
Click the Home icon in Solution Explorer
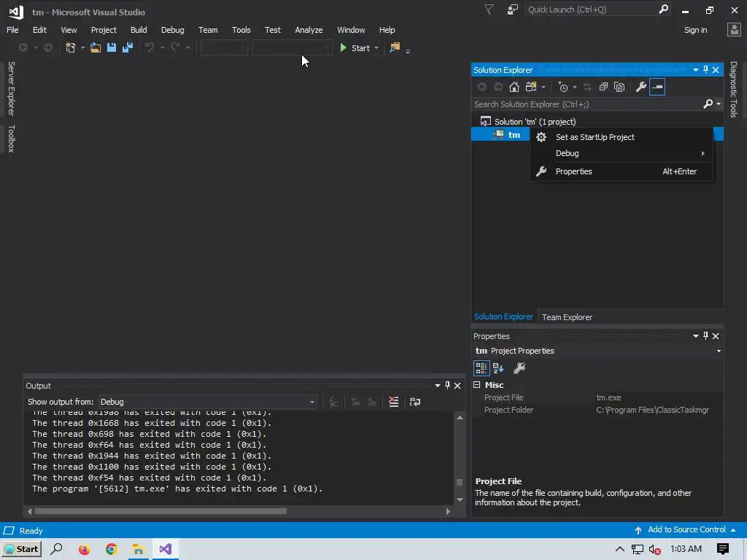click(514, 87)
